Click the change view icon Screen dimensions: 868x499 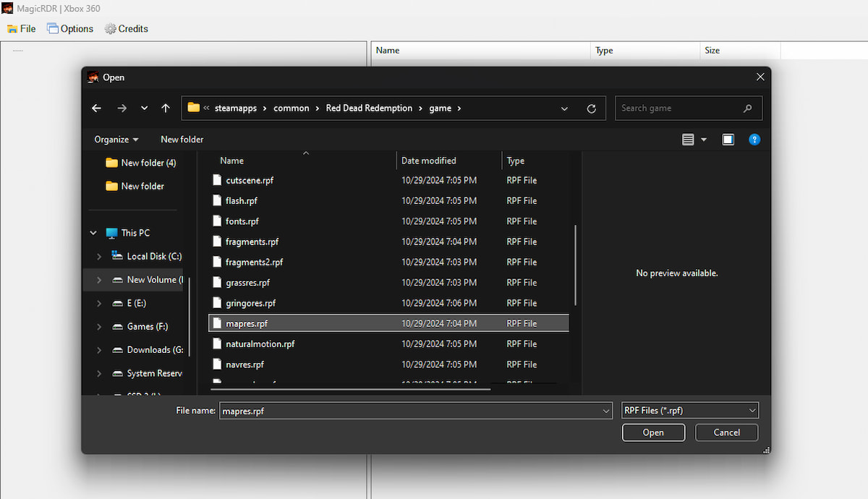coord(688,139)
